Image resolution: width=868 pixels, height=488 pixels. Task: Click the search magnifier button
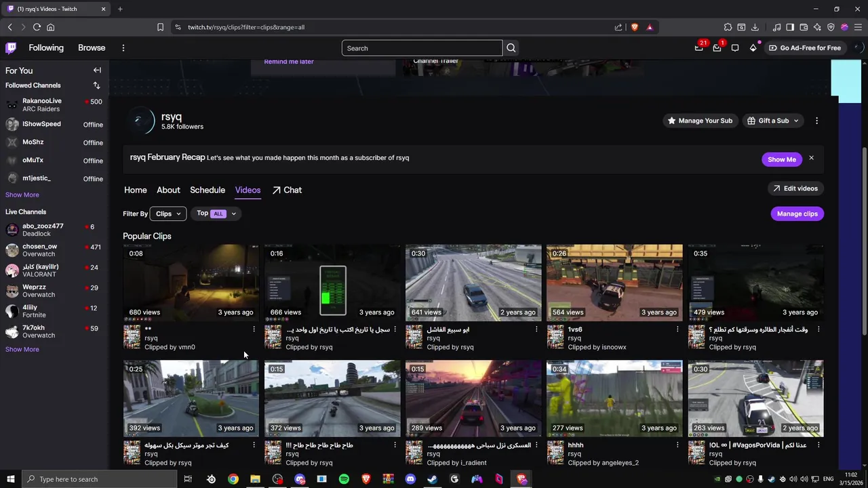(511, 48)
